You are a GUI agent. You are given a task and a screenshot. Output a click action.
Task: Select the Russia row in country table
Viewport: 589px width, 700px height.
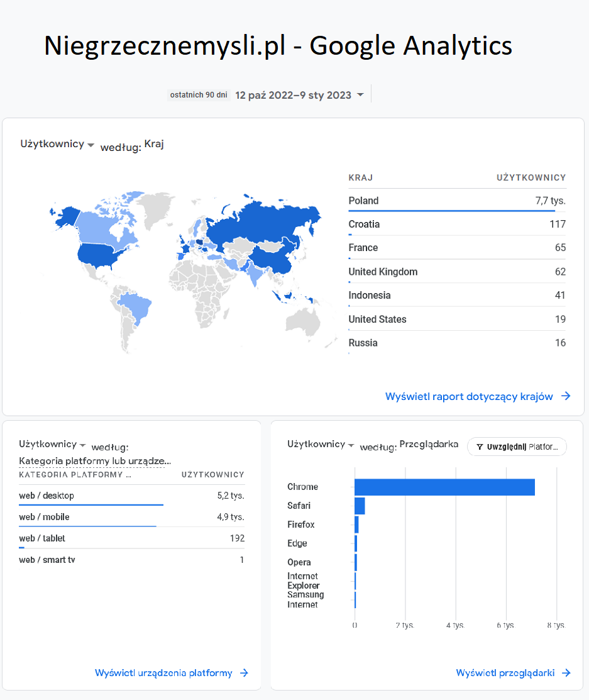click(457, 343)
